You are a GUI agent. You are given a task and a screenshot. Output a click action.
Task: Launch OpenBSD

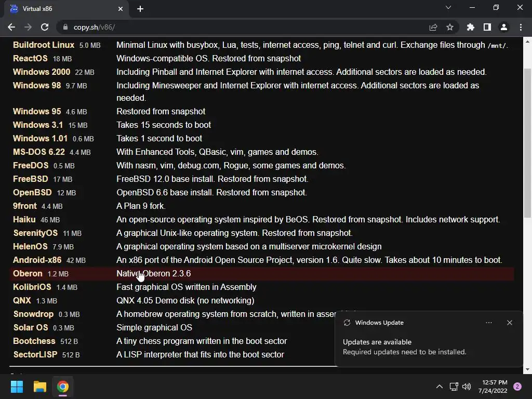(x=32, y=193)
